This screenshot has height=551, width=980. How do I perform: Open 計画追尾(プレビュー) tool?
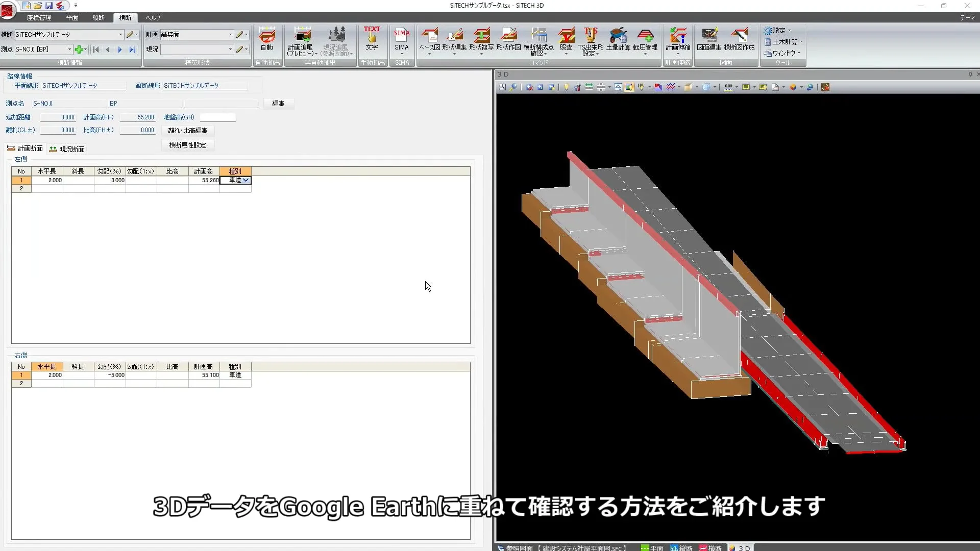[x=301, y=41]
